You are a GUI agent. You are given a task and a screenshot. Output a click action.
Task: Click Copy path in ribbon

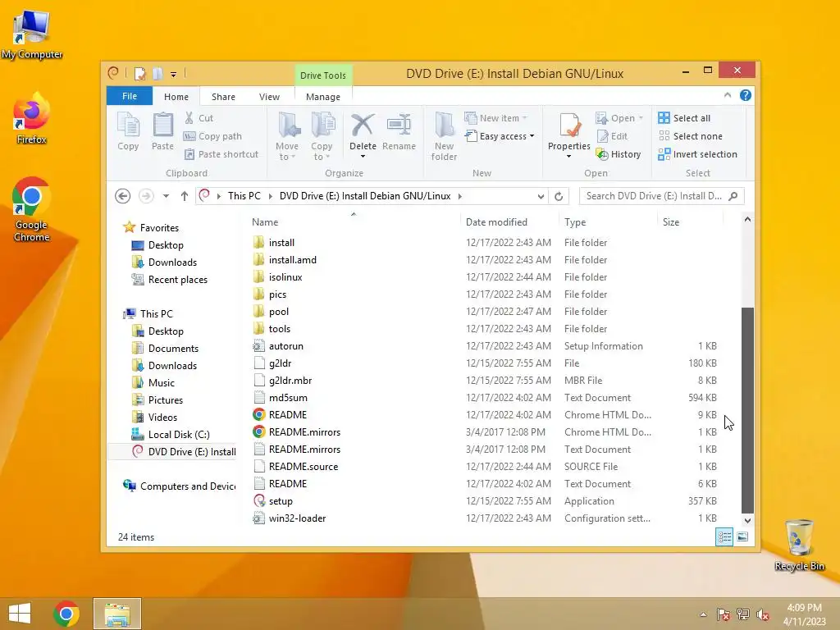(x=212, y=136)
